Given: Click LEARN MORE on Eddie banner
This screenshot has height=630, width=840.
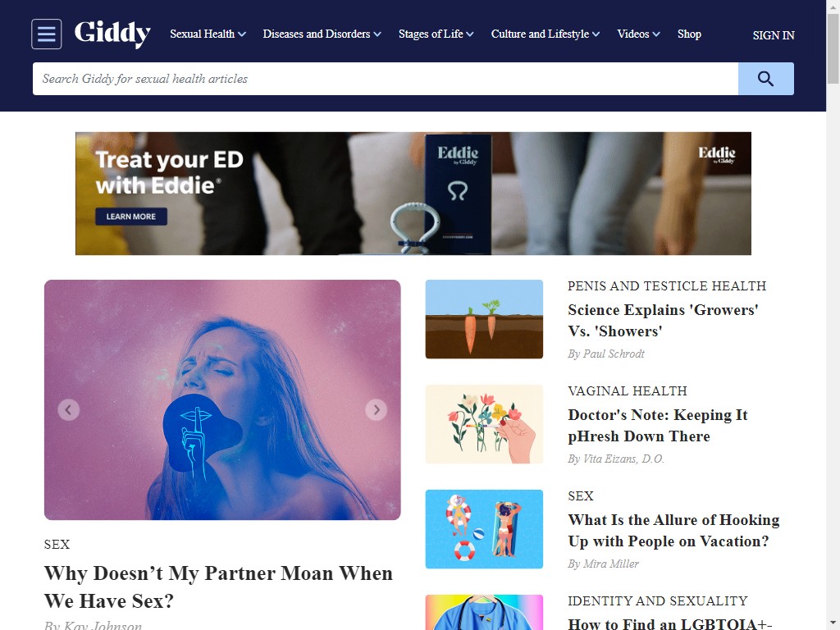Looking at the screenshot, I should pos(131,217).
